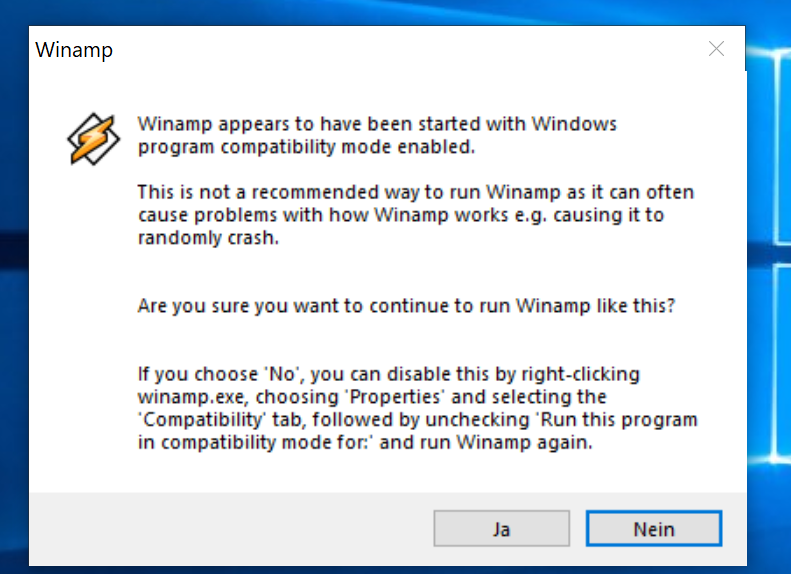Screen dimensions: 791x574
Task: Click the gray footer area left of Ja
Action: click(x=230, y=529)
